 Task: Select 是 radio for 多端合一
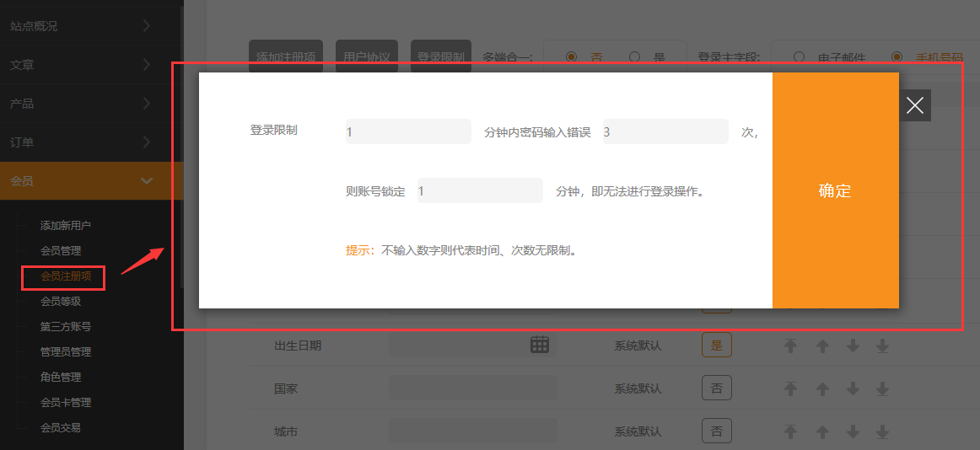pyautogui.click(x=635, y=57)
